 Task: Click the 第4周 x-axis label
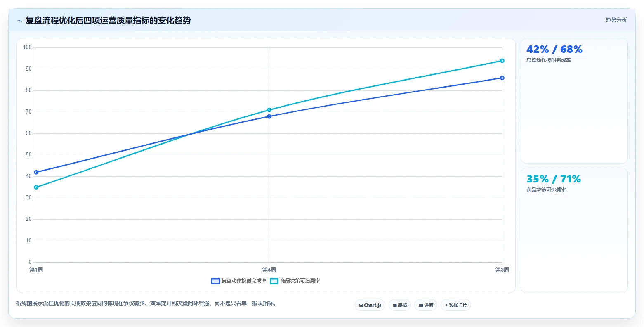269,270
